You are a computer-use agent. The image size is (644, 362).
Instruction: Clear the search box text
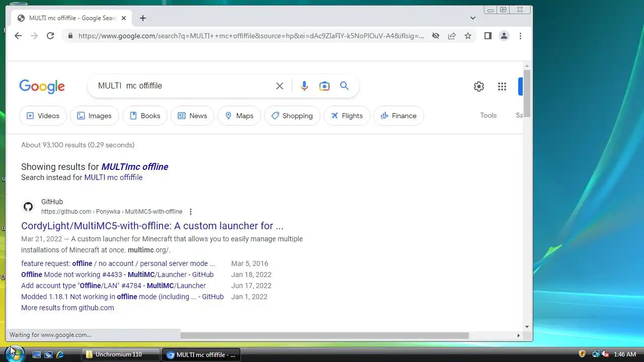tap(280, 86)
